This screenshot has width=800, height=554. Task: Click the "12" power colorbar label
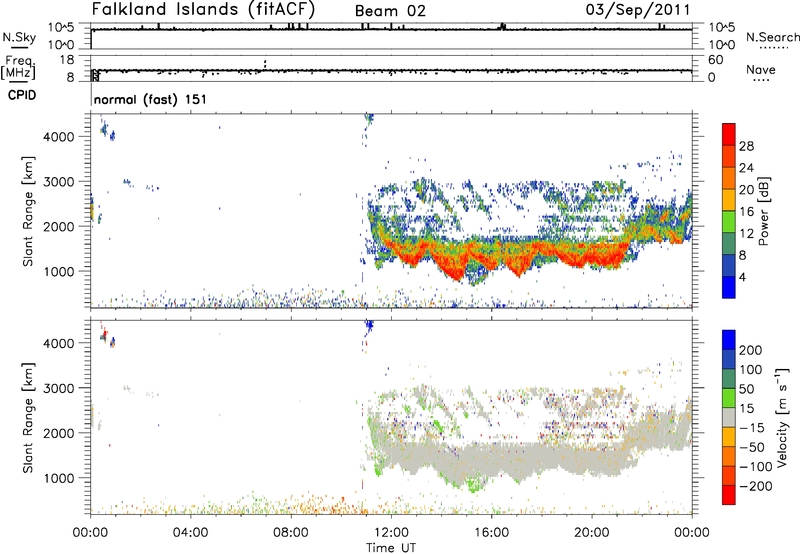tap(746, 234)
